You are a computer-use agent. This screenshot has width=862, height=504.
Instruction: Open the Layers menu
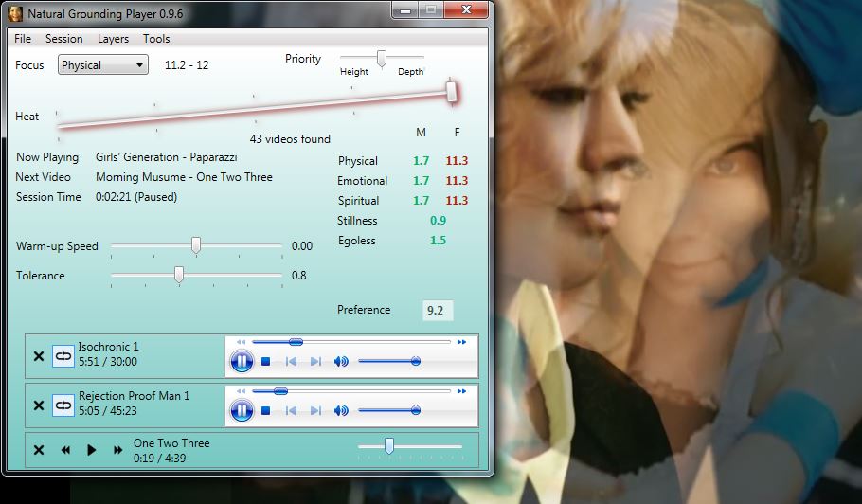click(x=113, y=39)
